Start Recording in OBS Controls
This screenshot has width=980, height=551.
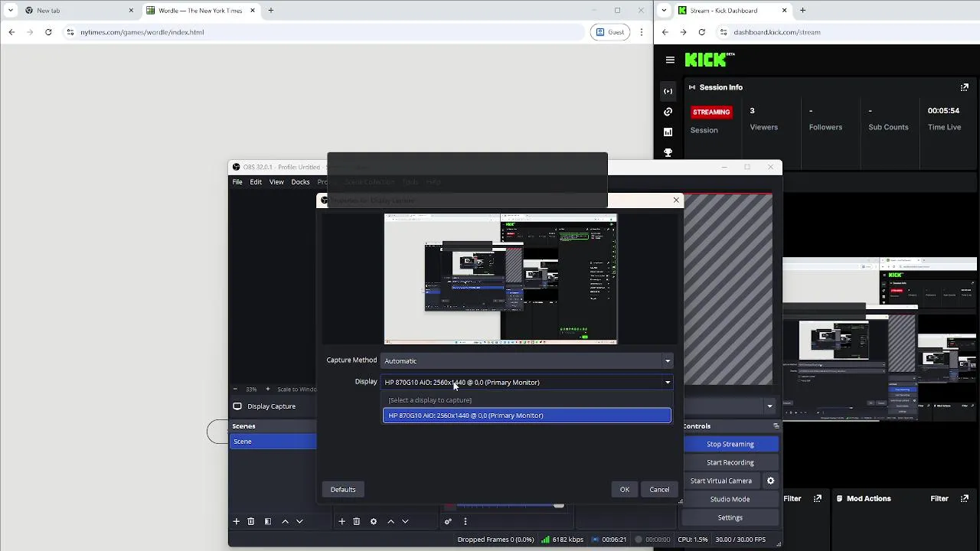pyautogui.click(x=730, y=462)
